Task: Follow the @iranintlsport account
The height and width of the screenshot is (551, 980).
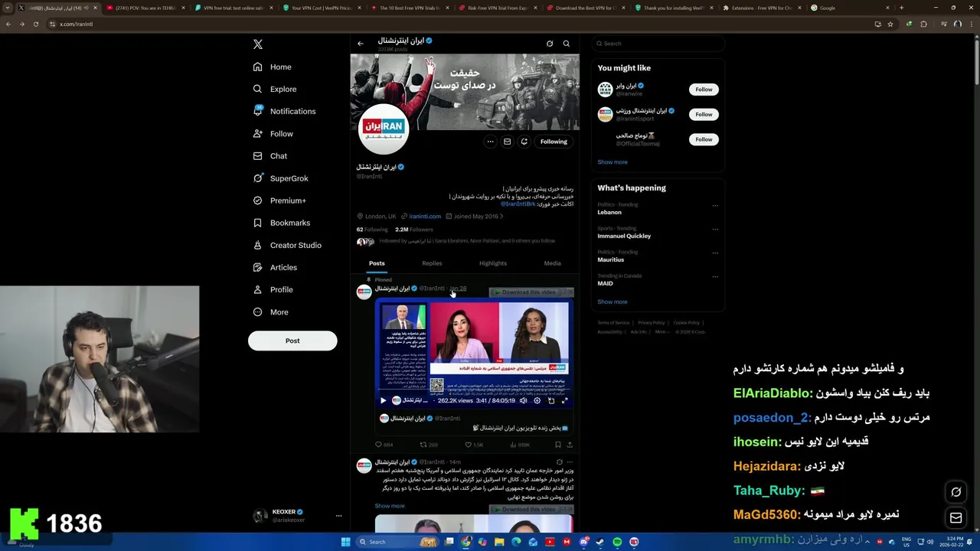Action: click(704, 114)
